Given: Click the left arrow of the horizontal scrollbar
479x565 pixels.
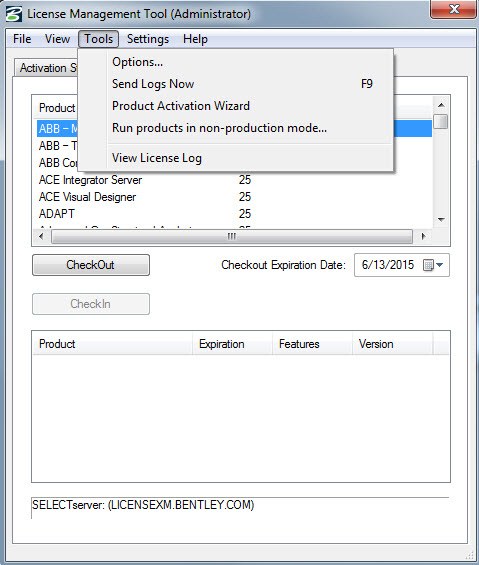Looking at the screenshot, I should click(x=41, y=236).
